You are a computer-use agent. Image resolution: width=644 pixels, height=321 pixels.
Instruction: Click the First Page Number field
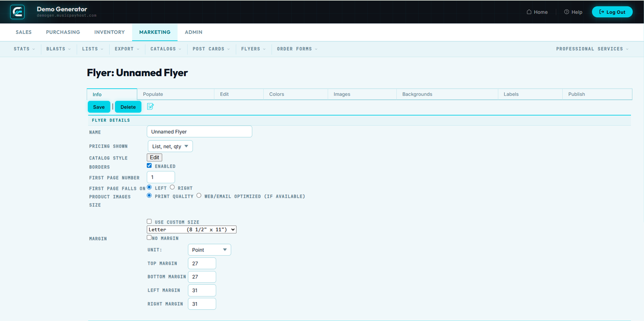click(x=161, y=177)
